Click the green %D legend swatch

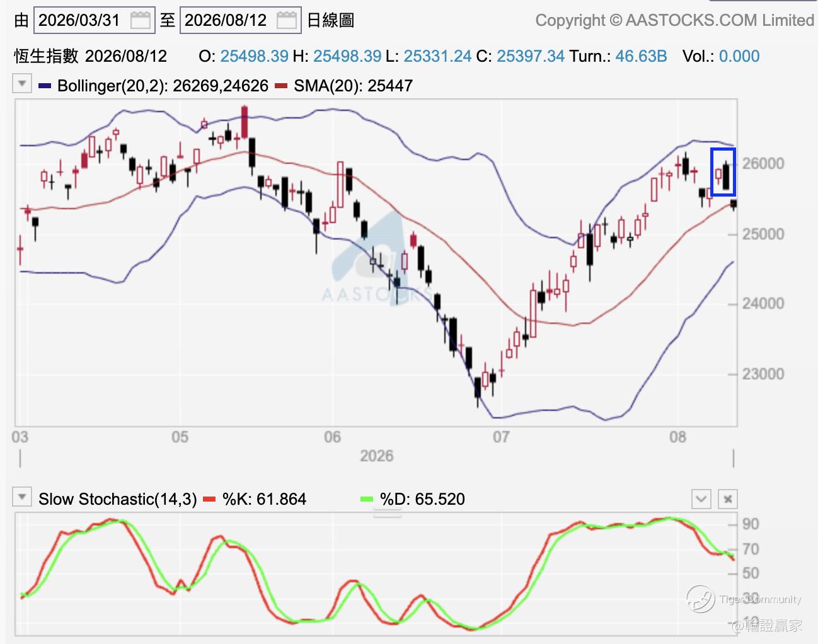click(x=367, y=499)
